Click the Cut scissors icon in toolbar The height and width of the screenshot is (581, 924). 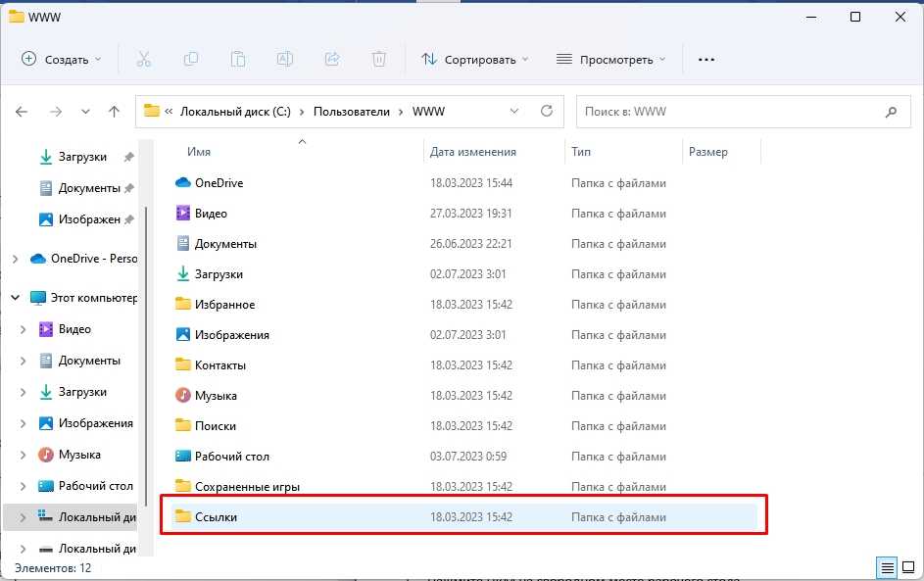[144, 60]
